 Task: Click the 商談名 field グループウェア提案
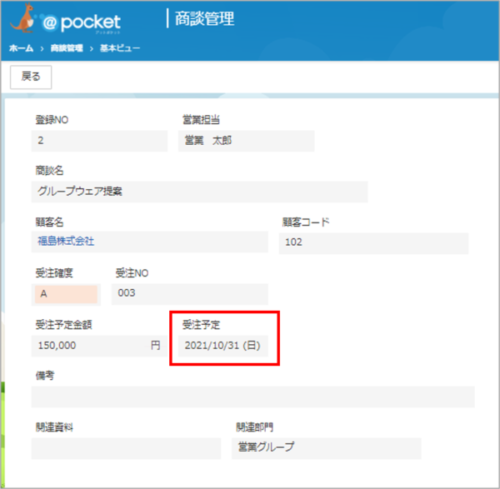click(x=199, y=192)
